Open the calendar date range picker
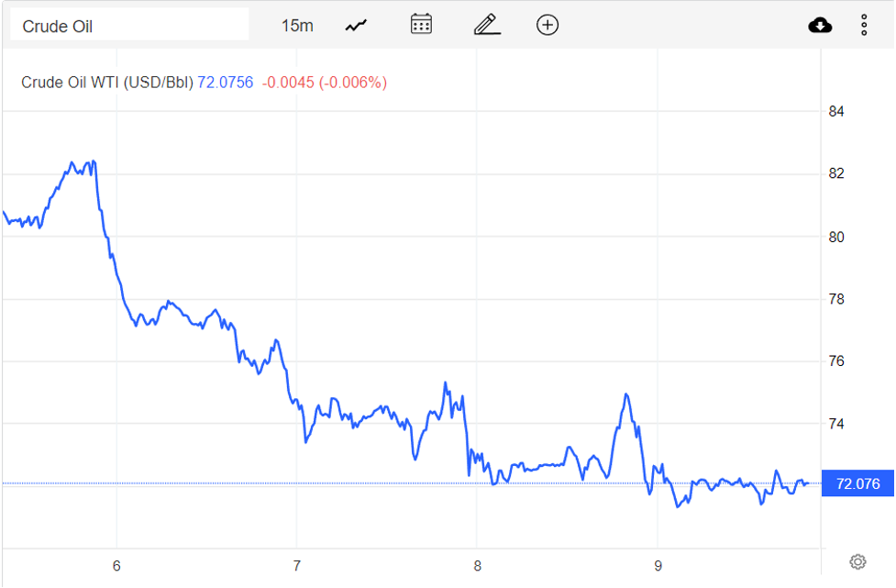The height and width of the screenshot is (588, 896). (x=421, y=25)
